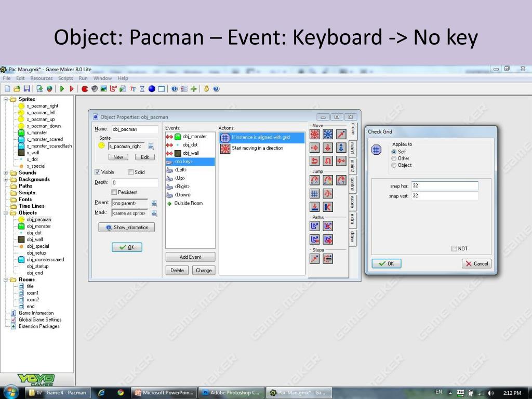Open the Mask selection menu button
This screenshot has width=532, height=399.
click(154, 213)
